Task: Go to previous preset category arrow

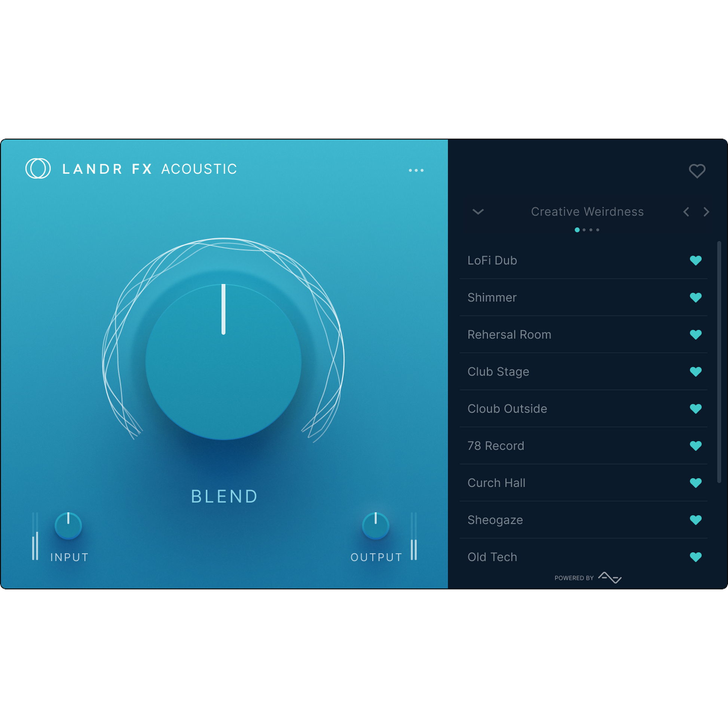Action: [686, 212]
